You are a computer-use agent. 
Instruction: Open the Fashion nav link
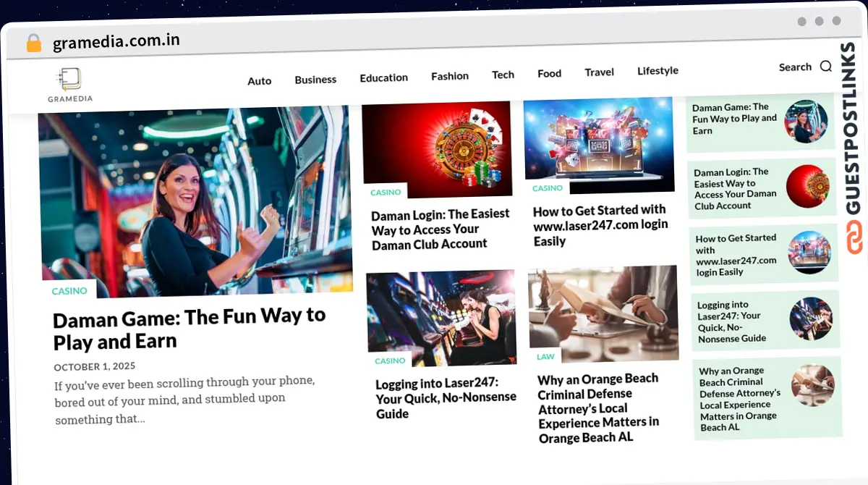[x=450, y=76]
